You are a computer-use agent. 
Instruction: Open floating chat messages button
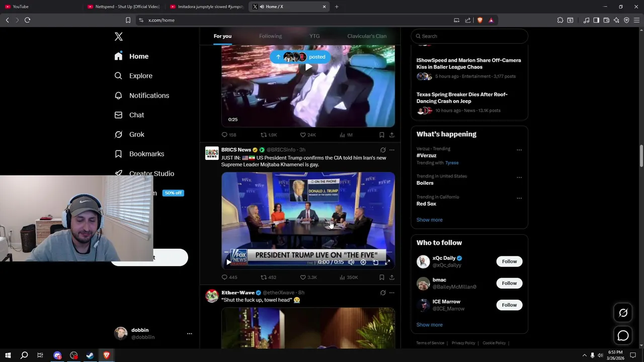[x=623, y=336]
